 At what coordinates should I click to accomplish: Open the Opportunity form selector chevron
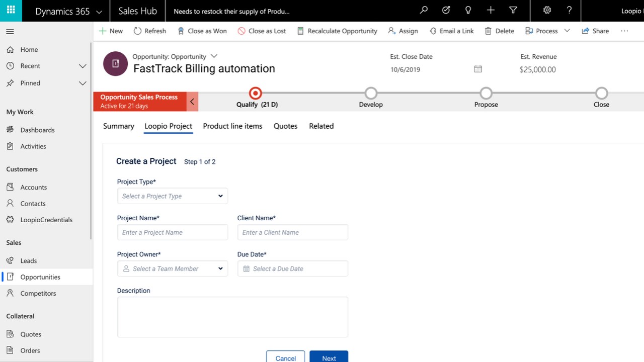(x=214, y=56)
